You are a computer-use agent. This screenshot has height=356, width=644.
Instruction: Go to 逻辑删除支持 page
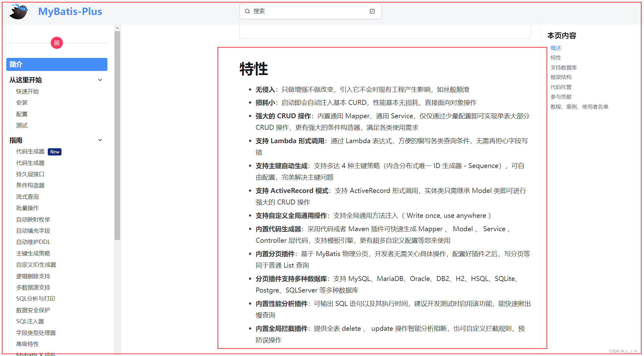pos(33,276)
